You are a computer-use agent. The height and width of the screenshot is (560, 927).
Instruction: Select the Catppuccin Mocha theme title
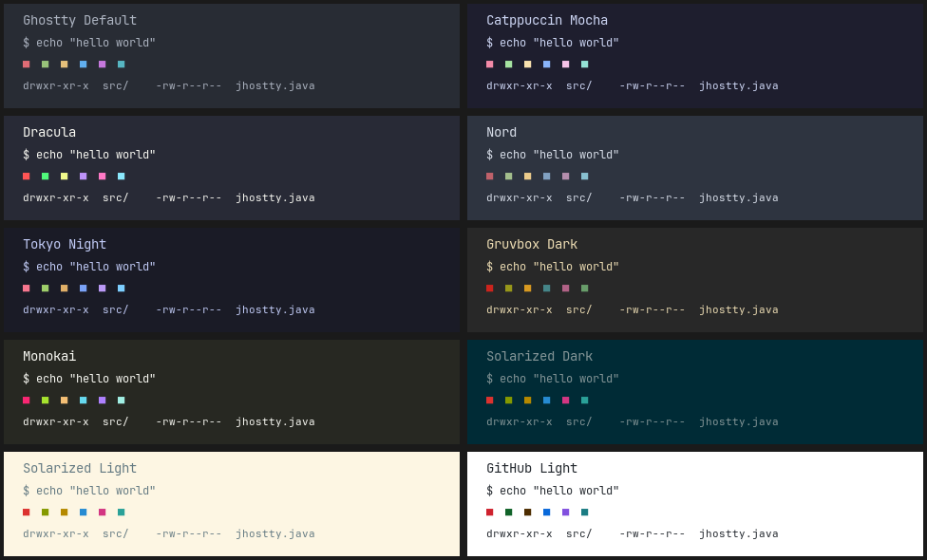[x=547, y=20]
